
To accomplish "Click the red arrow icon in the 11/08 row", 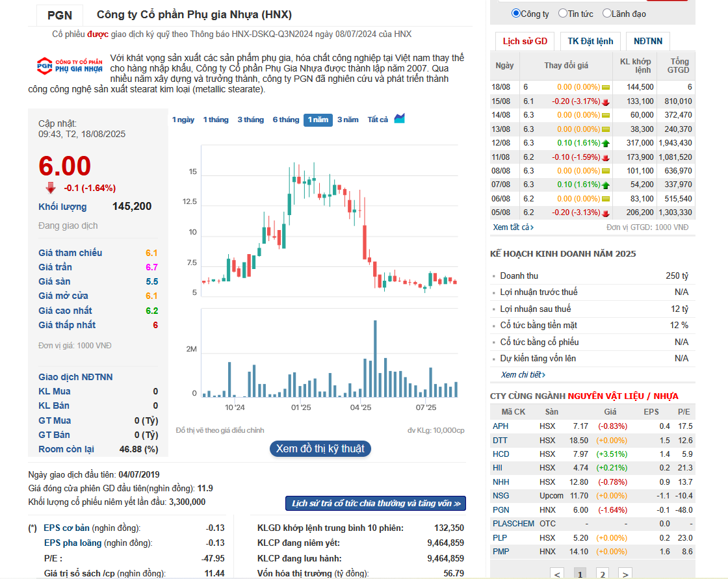I will click(x=605, y=157).
